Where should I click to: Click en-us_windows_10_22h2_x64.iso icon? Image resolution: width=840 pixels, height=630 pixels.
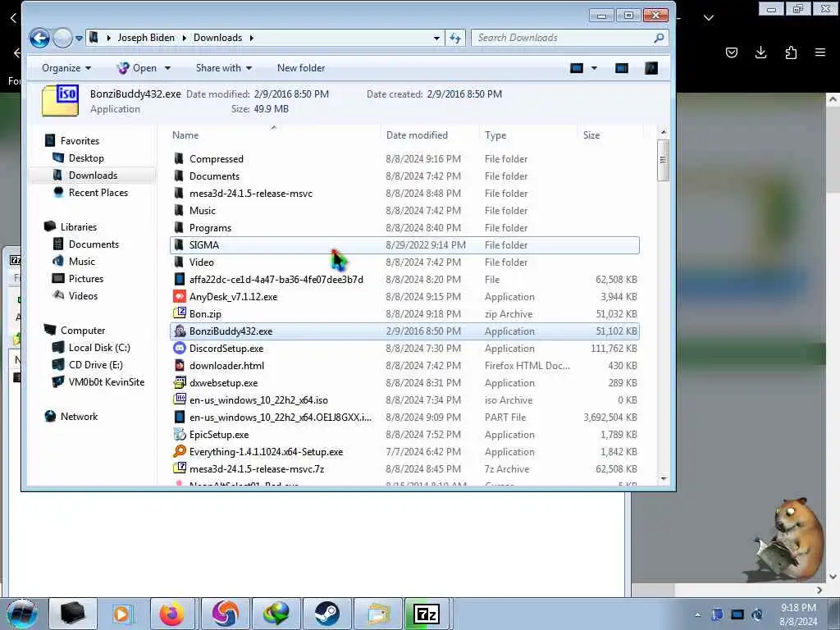click(x=180, y=399)
